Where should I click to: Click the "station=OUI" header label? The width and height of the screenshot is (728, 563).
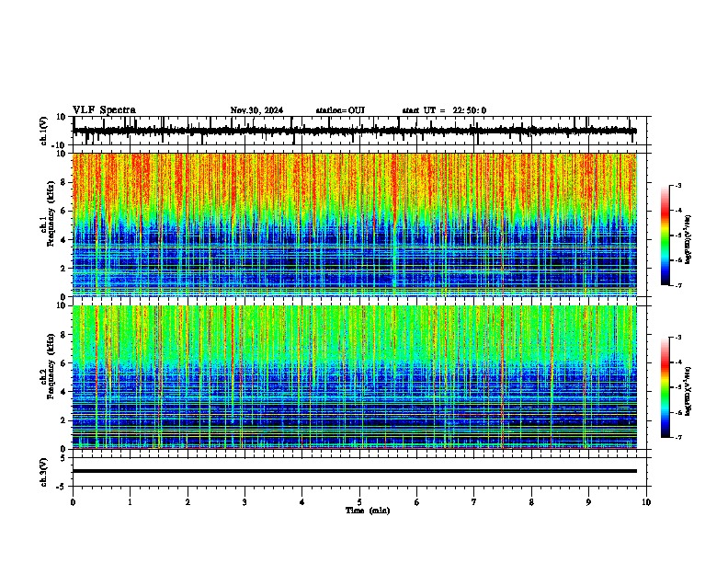340,110
